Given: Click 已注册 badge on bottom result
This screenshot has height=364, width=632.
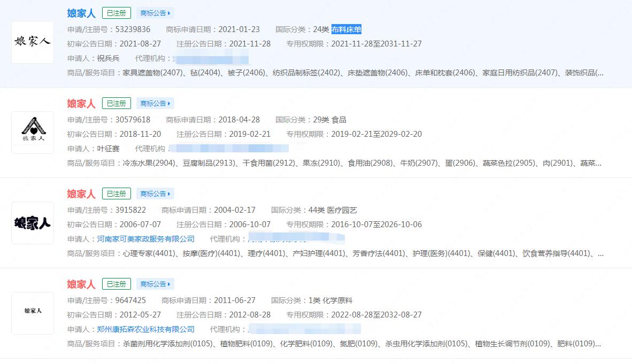Looking at the screenshot, I should pyautogui.click(x=116, y=283).
